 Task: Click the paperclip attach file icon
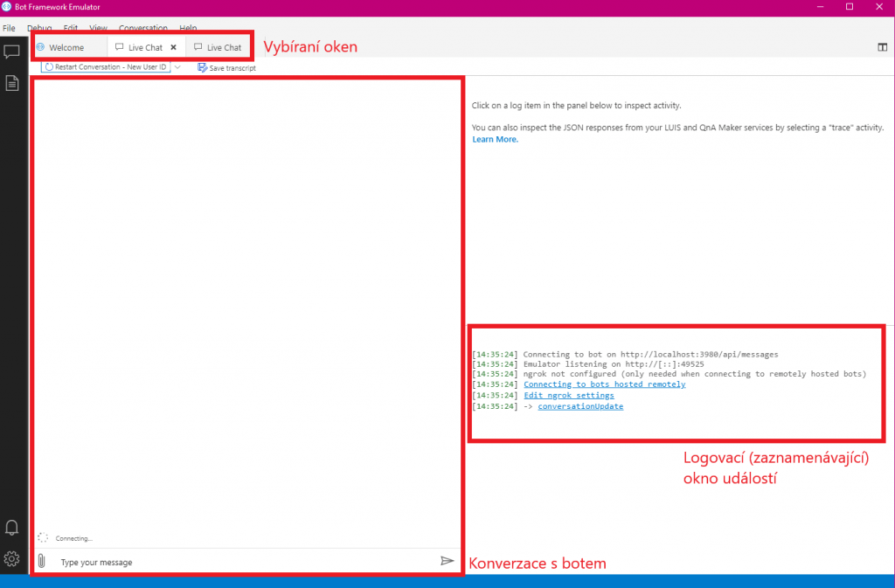(41, 561)
